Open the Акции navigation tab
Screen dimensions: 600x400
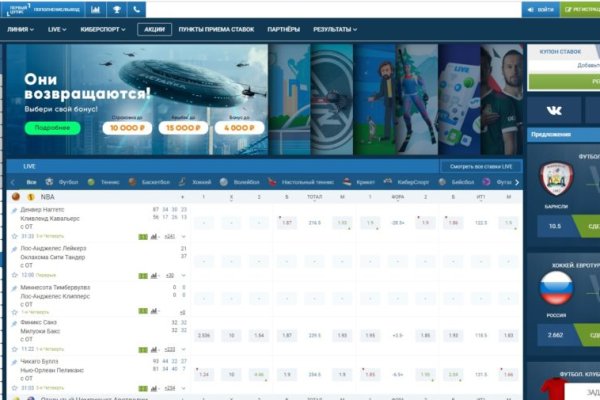point(154,30)
